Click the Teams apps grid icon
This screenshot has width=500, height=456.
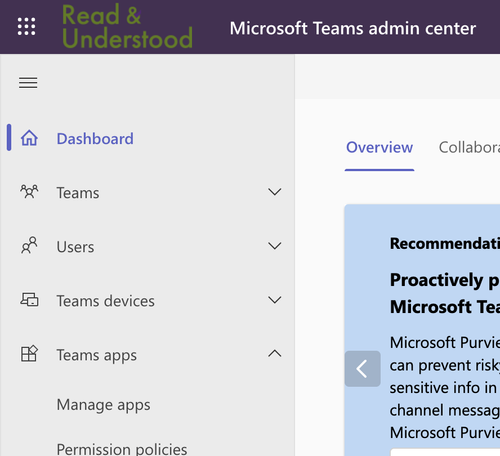[x=29, y=354]
